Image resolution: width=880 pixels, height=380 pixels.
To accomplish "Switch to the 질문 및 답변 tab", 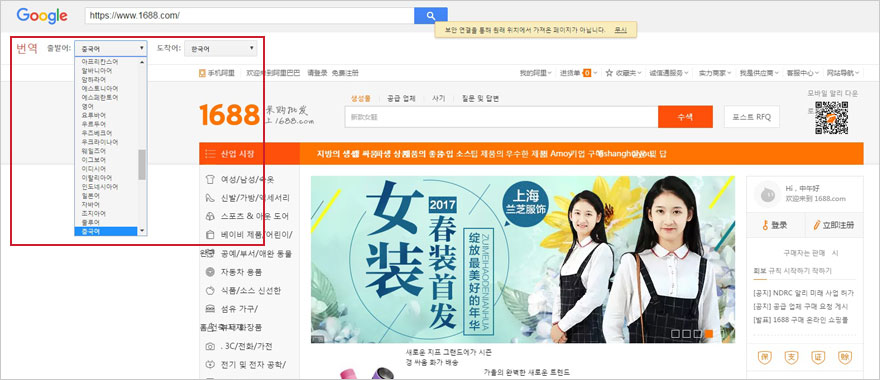I will click(x=480, y=98).
